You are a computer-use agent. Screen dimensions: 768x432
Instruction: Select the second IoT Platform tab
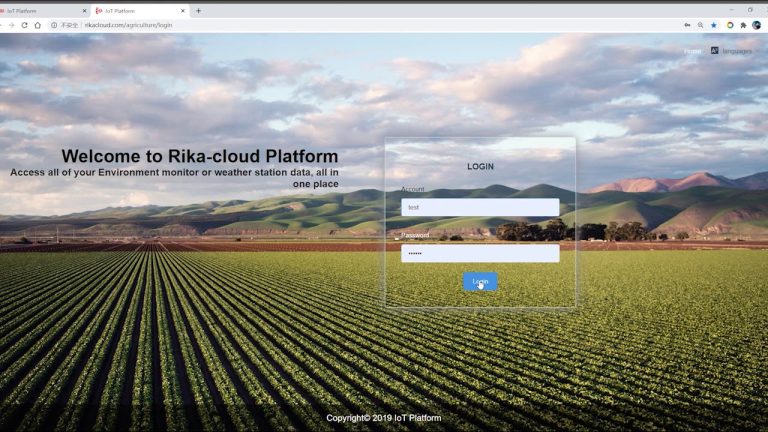[x=141, y=11]
